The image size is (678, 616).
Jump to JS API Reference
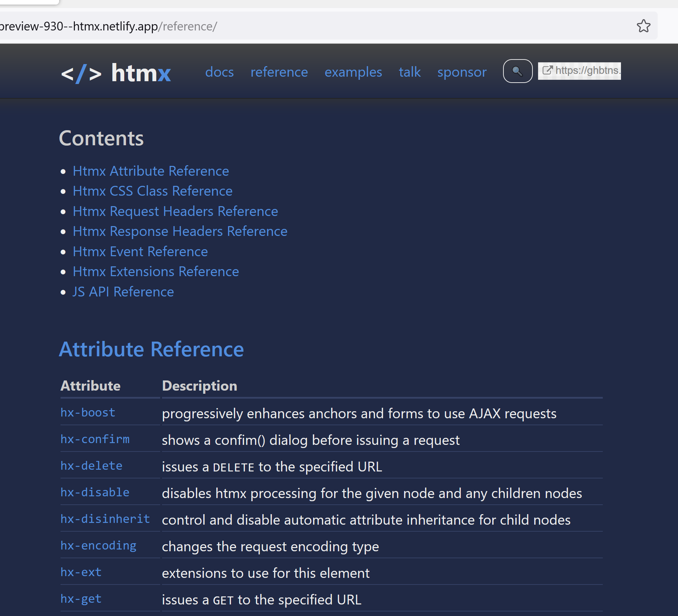click(123, 292)
